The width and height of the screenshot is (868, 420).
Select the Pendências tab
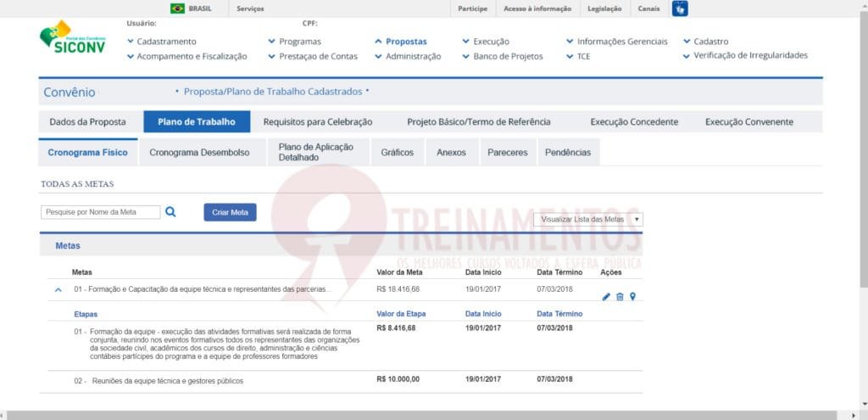(567, 153)
